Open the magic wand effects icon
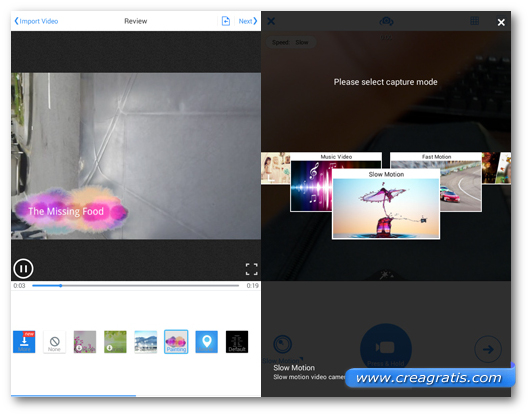 [386, 274]
